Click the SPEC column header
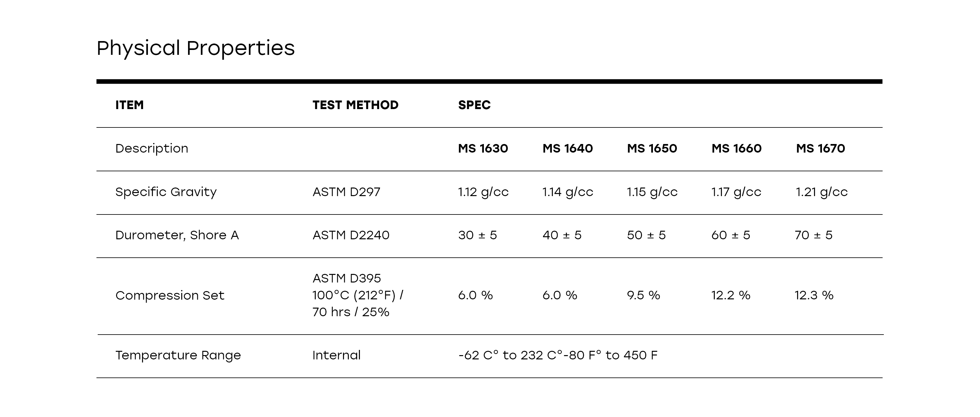 474,105
